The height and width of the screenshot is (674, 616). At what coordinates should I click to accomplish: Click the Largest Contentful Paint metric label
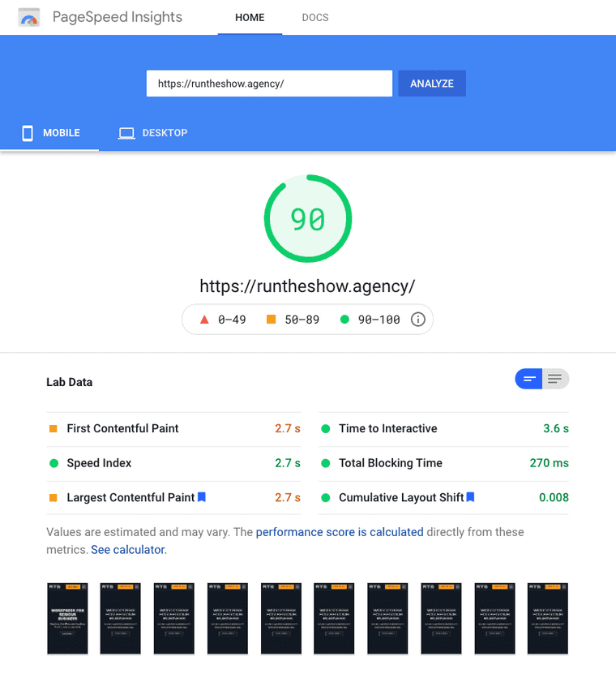tap(130, 497)
